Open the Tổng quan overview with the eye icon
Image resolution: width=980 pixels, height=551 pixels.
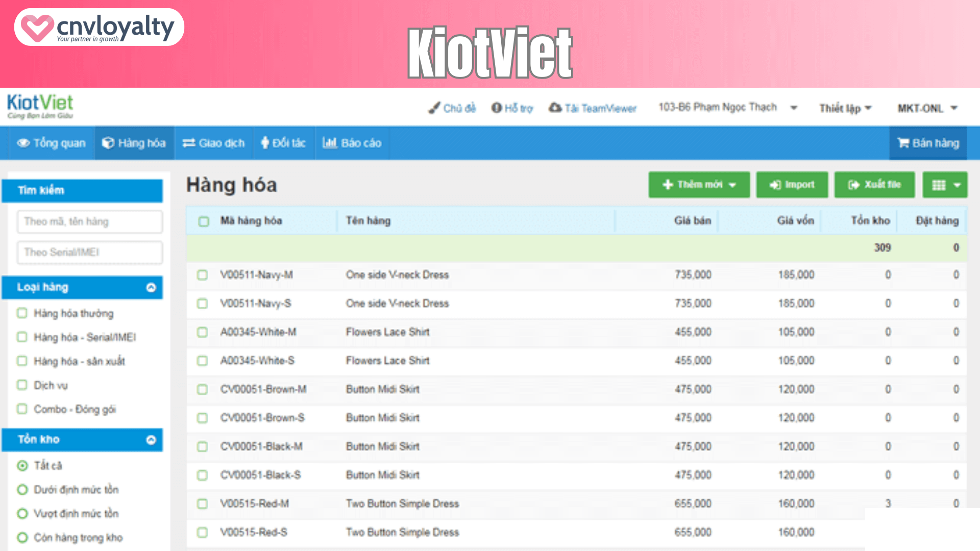point(51,143)
